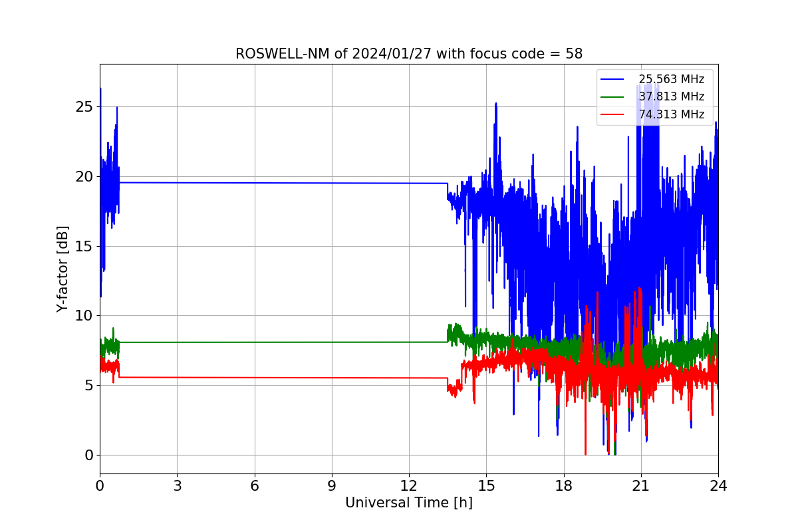The height and width of the screenshot is (532, 798).
Task: Click the x-axis tick label '18'
Action: click(563, 486)
